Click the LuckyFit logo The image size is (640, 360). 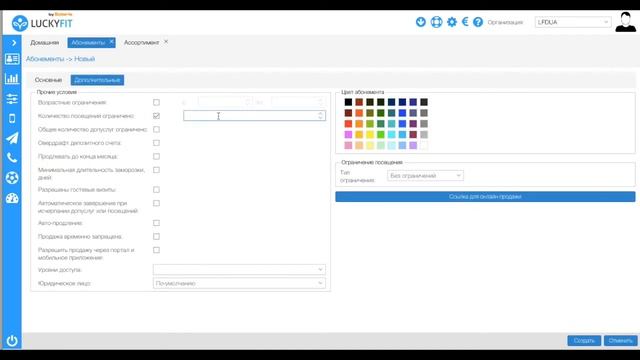click(42, 23)
